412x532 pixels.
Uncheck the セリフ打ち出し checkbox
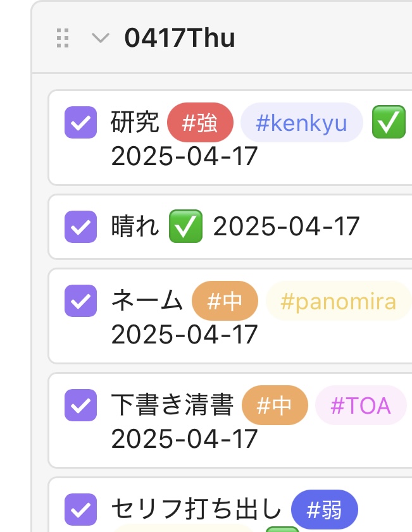(x=81, y=509)
